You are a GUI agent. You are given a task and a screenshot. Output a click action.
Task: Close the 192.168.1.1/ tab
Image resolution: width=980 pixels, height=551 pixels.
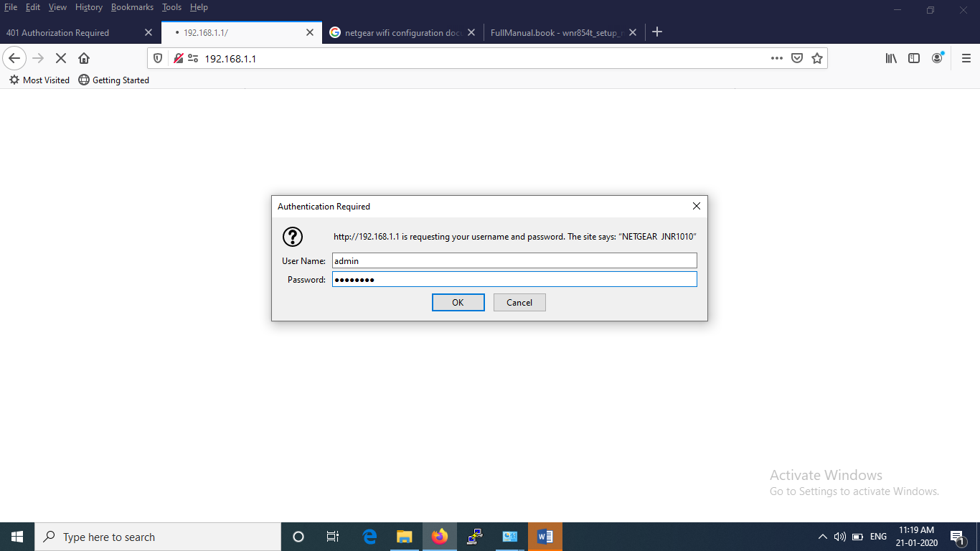pos(310,32)
